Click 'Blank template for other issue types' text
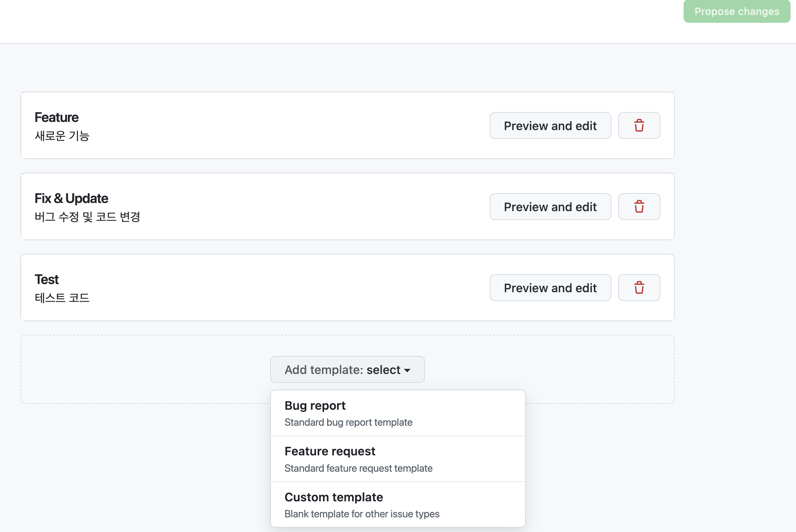This screenshot has height=532, width=796. point(362,514)
